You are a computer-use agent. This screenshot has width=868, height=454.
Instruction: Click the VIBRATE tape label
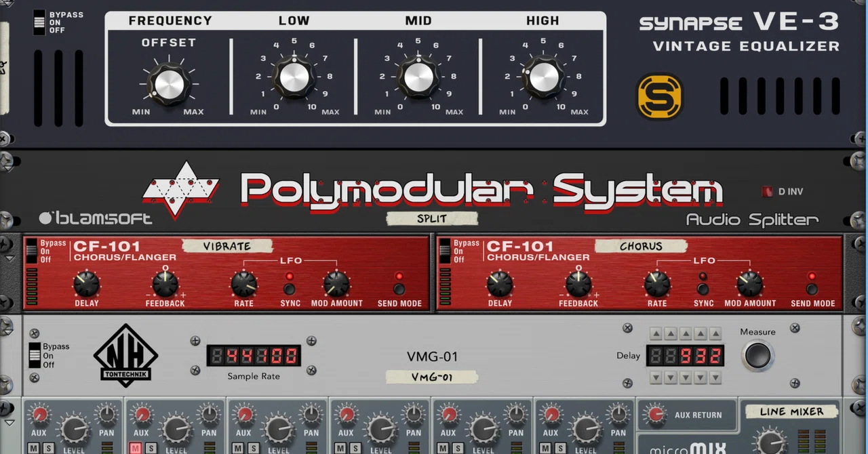pos(227,246)
